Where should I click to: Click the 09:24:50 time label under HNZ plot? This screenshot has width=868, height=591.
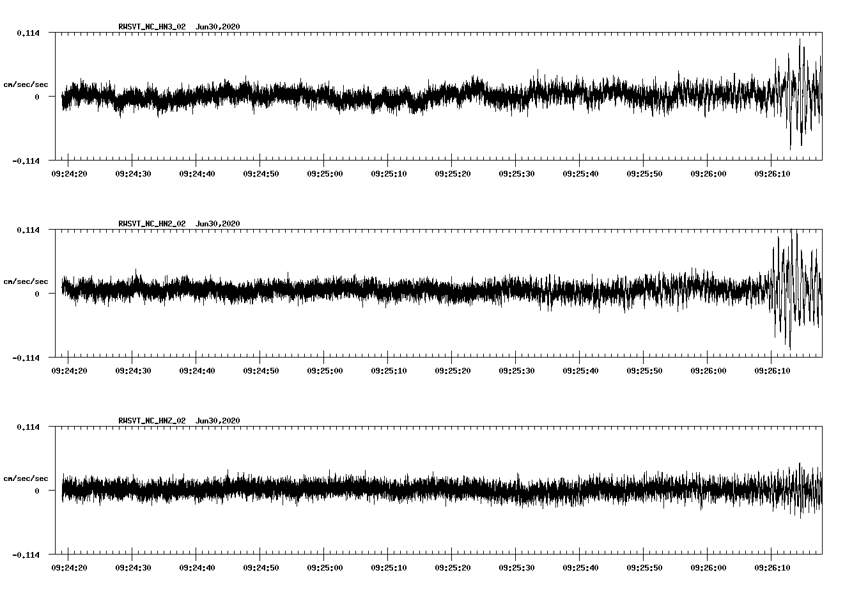(261, 567)
